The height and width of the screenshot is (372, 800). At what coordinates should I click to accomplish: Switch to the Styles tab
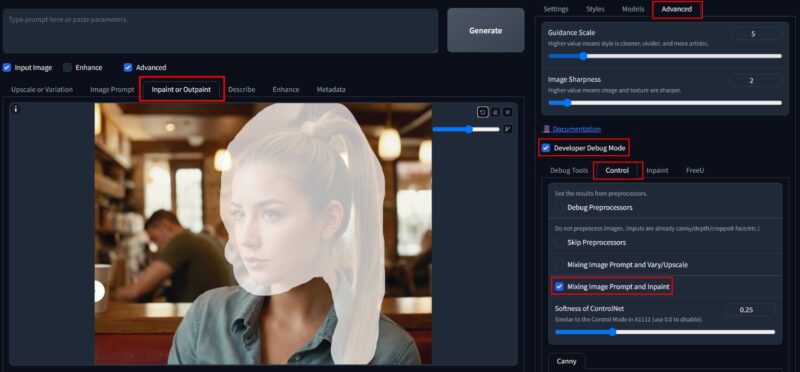pos(595,9)
